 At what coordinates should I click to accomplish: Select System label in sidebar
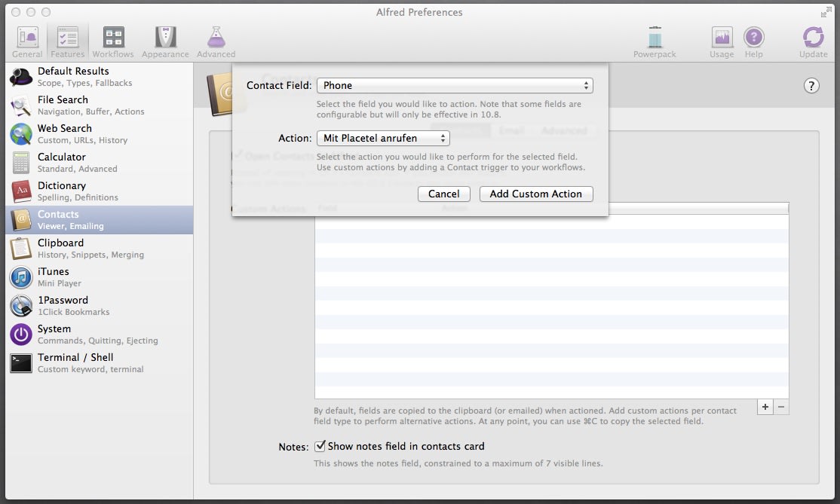tap(54, 328)
